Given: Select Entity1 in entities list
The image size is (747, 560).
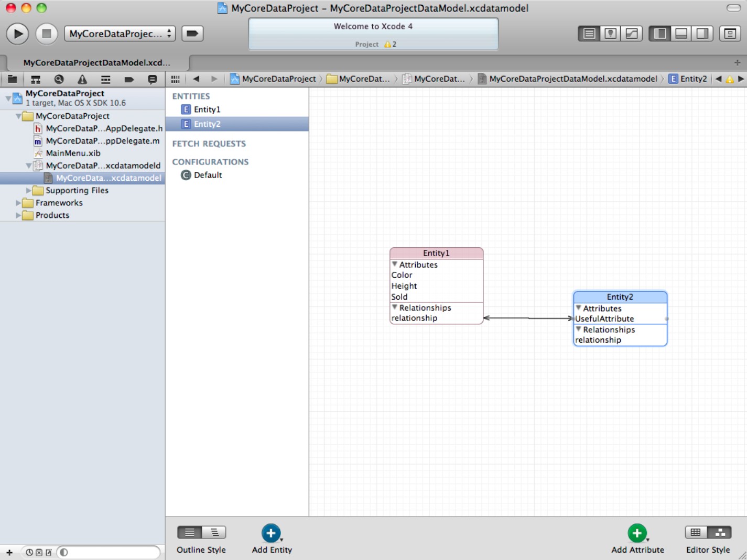Looking at the screenshot, I should (237, 109).
